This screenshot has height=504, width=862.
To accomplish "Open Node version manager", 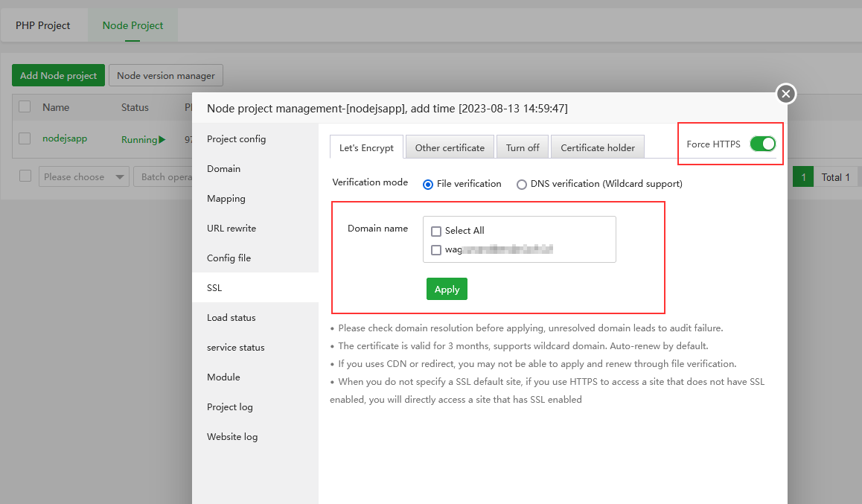I will click(x=166, y=75).
